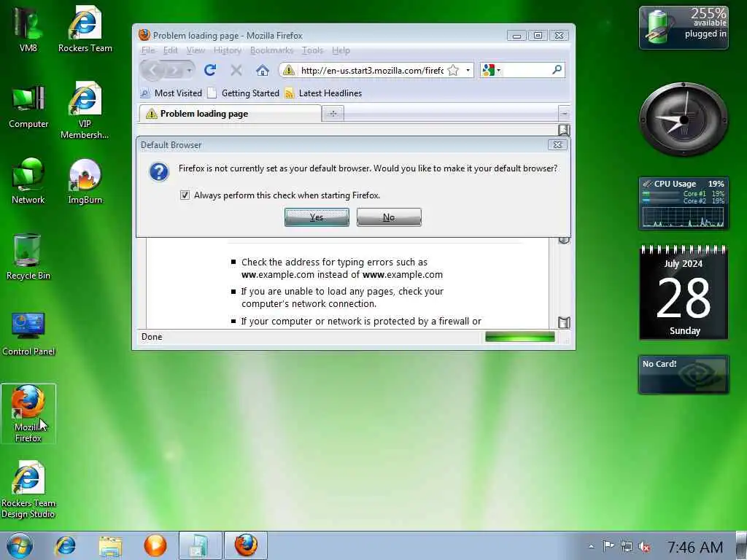Click the Firefox Reload button
The width and height of the screenshot is (747, 560).
coord(210,71)
